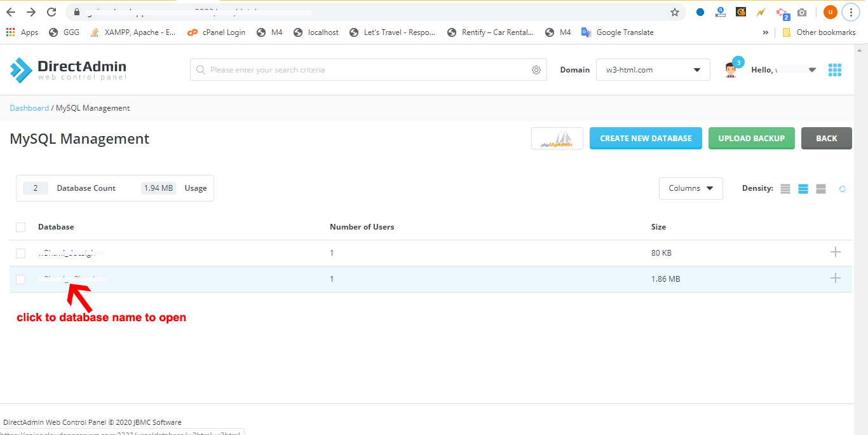Open the Columns dropdown
This screenshot has height=435, width=868.
click(x=691, y=188)
